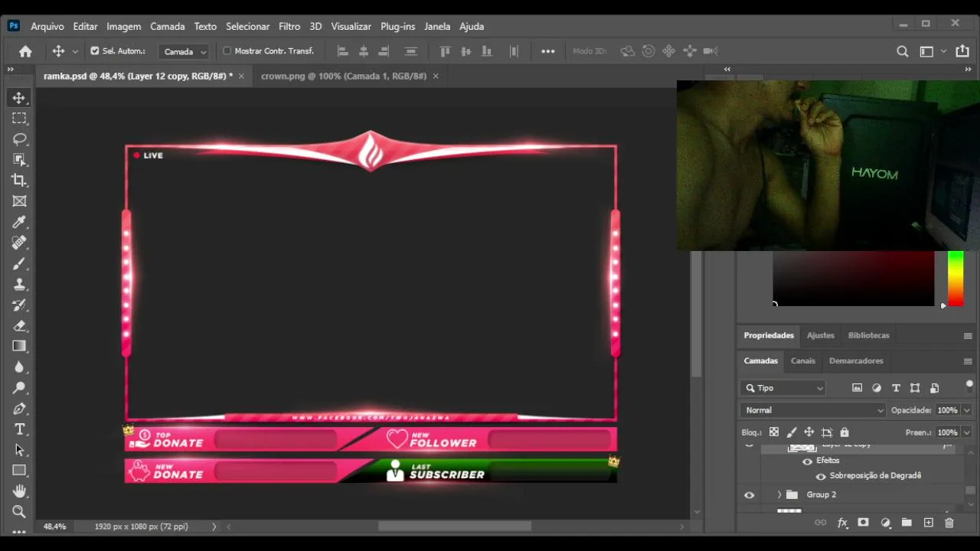Select the Path Selection tool
This screenshot has height=551, width=980.
pos(19,450)
